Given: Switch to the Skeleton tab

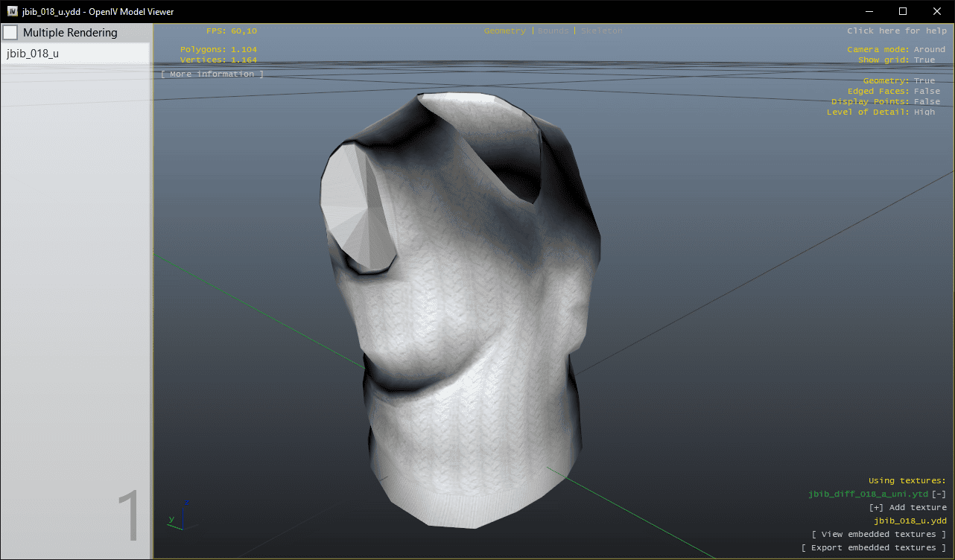Looking at the screenshot, I should [601, 31].
